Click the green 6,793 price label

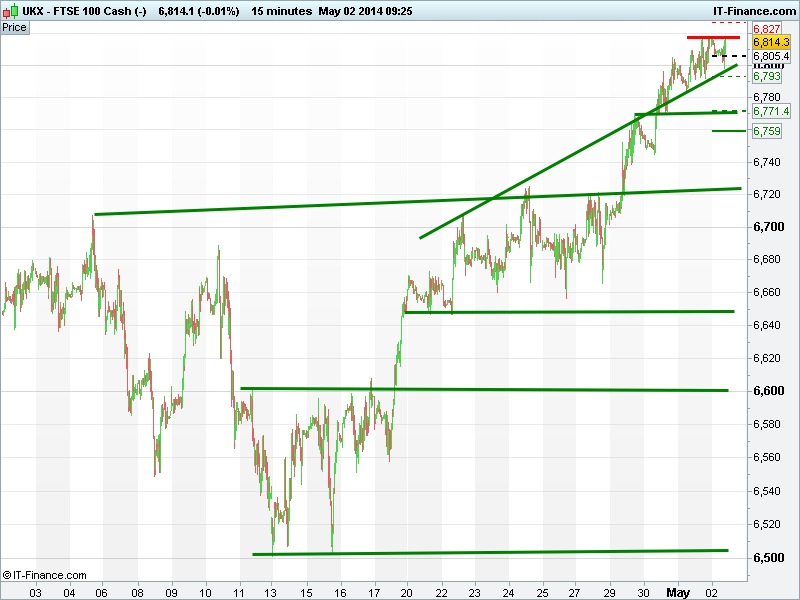click(767, 76)
